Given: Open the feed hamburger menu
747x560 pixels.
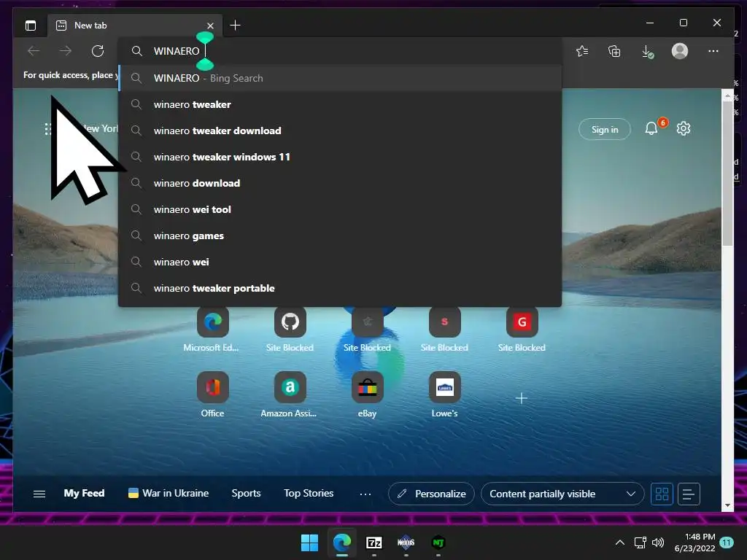Looking at the screenshot, I should [x=39, y=494].
